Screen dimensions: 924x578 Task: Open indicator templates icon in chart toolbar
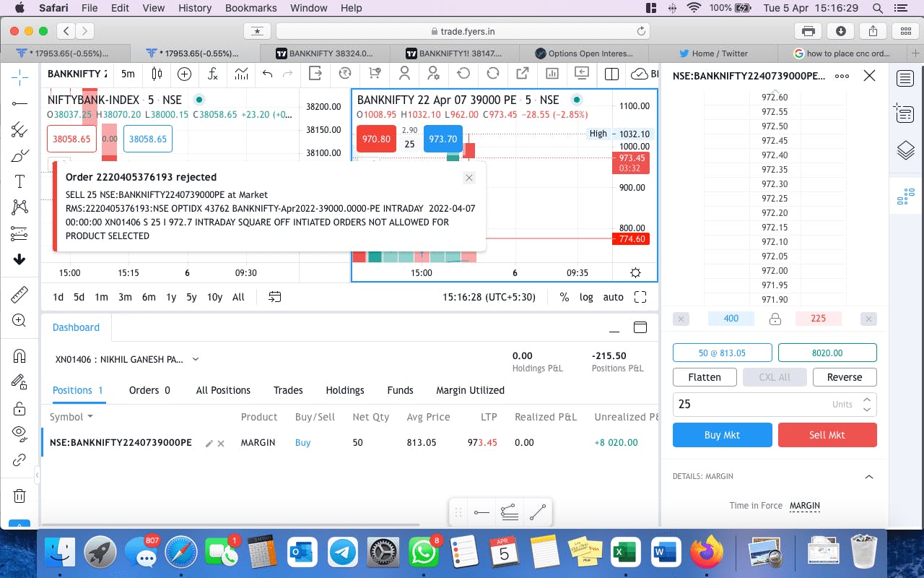pos(241,74)
